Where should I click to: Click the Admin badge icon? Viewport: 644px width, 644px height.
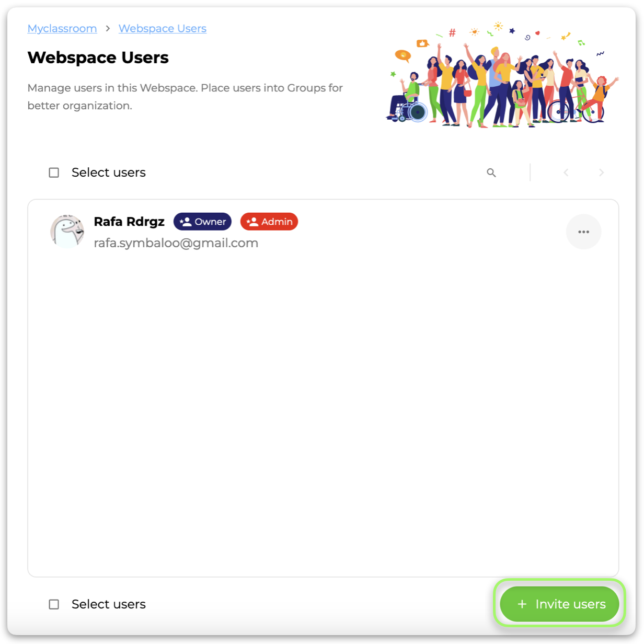coord(252,222)
